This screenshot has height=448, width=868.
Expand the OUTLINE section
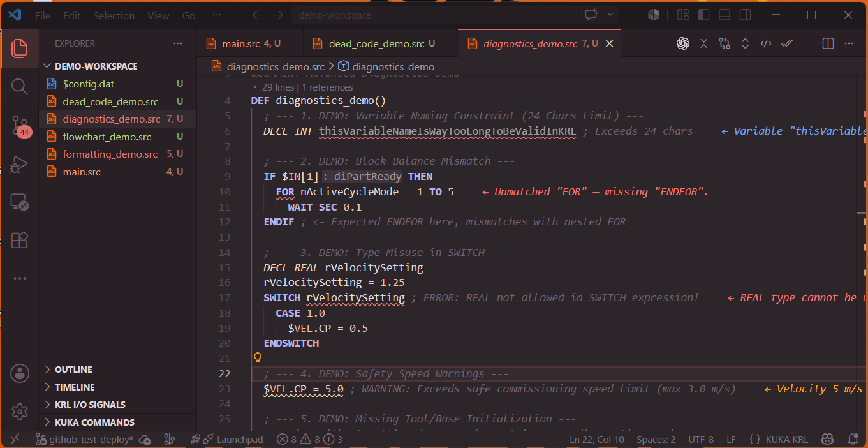click(118, 370)
